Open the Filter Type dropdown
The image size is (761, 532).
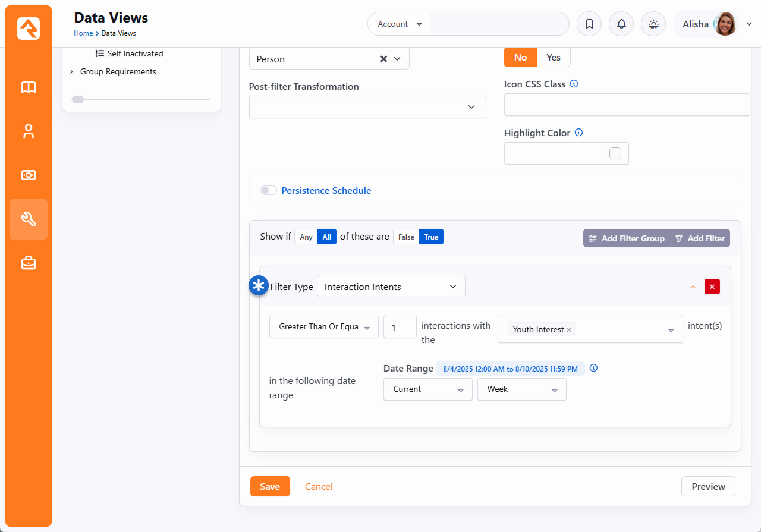tap(391, 287)
